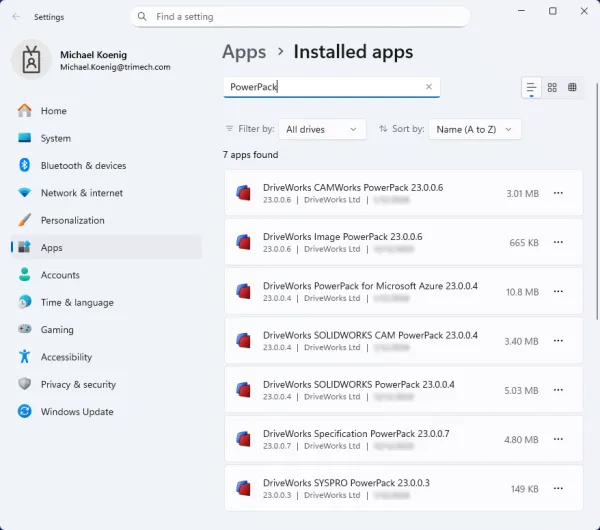Viewport: 600px width, 530px height.
Task: Open the All drives filter dropdown
Action: 322,129
